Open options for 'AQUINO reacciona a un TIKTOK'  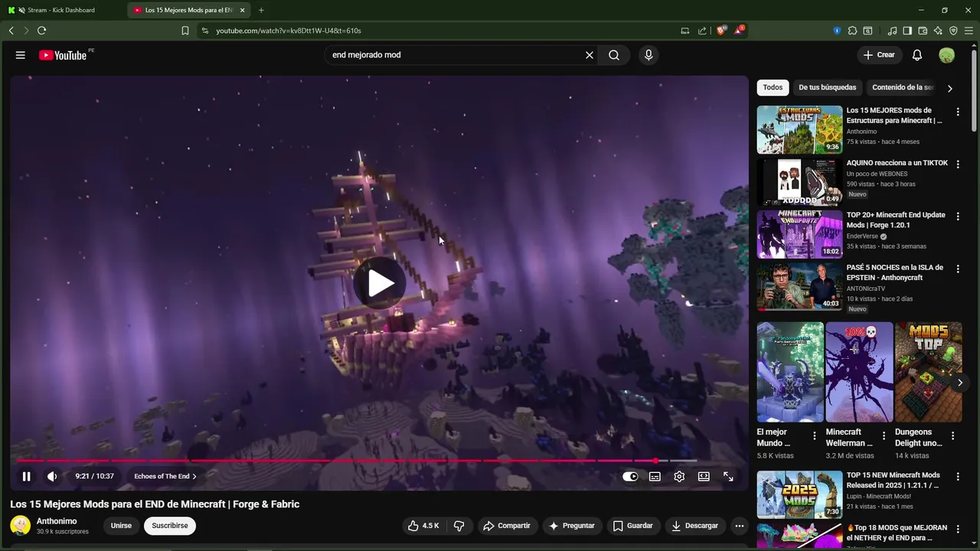pyautogui.click(x=958, y=164)
